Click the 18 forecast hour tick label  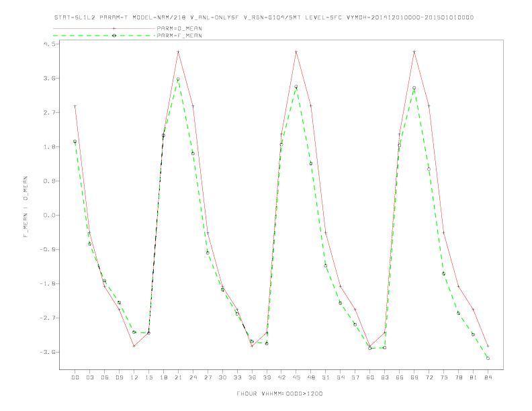(163, 377)
